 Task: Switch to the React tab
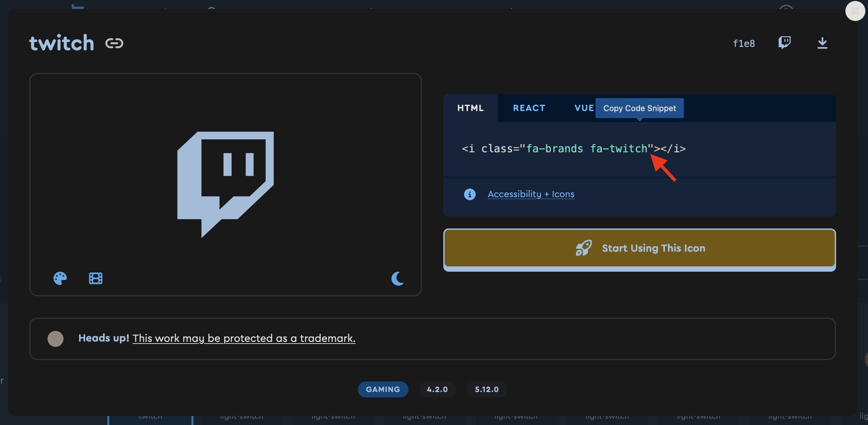529,108
